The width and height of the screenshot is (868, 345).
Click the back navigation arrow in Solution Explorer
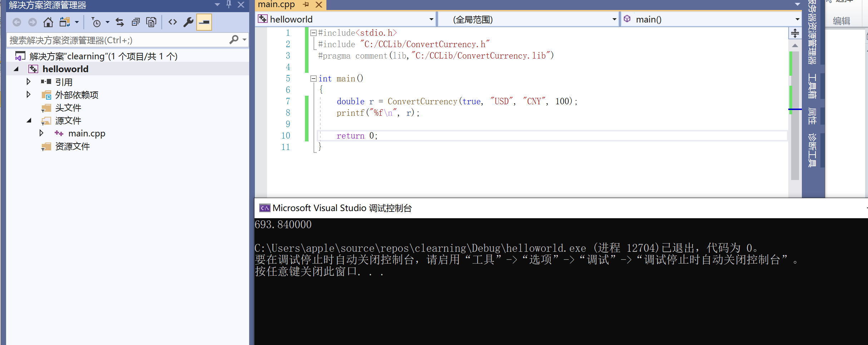[16, 22]
